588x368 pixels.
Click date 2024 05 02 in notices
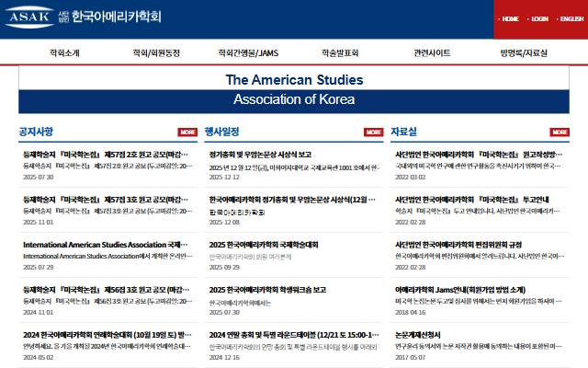pos(39,358)
